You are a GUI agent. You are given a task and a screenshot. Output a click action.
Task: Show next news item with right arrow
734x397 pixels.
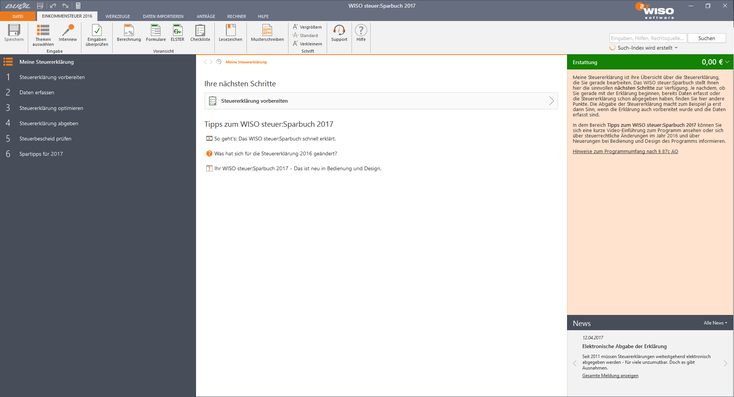point(726,363)
